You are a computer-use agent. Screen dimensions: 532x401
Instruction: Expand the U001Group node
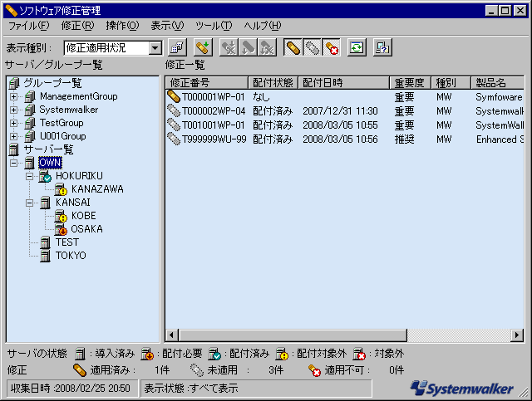click(13, 136)
